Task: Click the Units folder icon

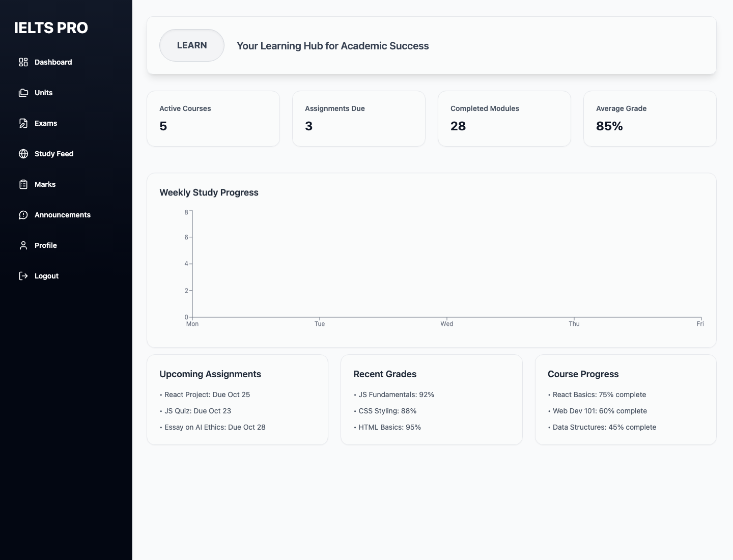Action: [x=23, y=93]
